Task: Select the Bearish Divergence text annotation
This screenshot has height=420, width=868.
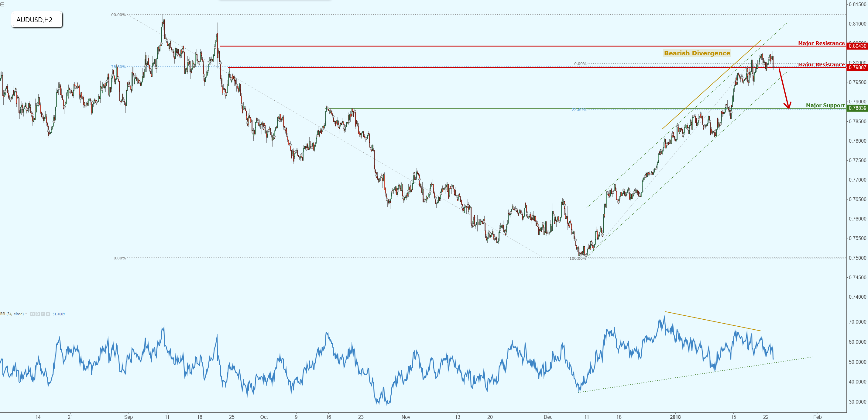Action: click(697, 53)
